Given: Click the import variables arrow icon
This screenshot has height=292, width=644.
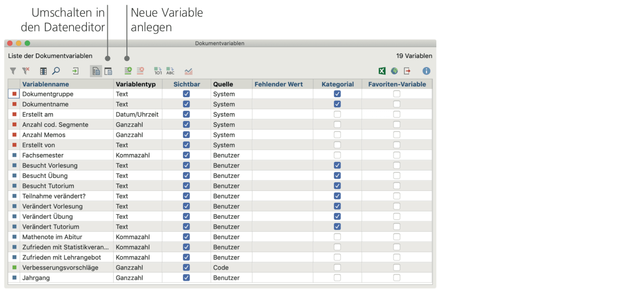Looking at the screenshot, I should 75,71.
